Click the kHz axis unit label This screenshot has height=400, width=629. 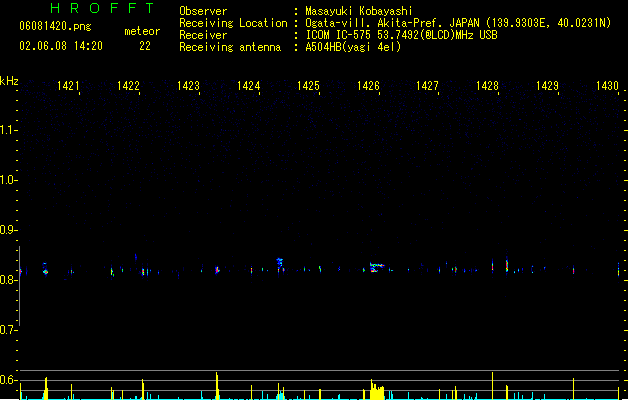9,81
